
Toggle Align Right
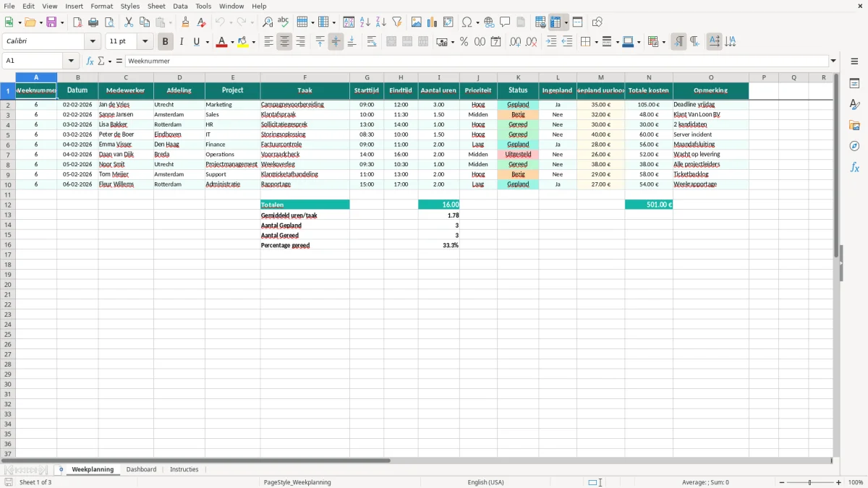tap(300, 42)
